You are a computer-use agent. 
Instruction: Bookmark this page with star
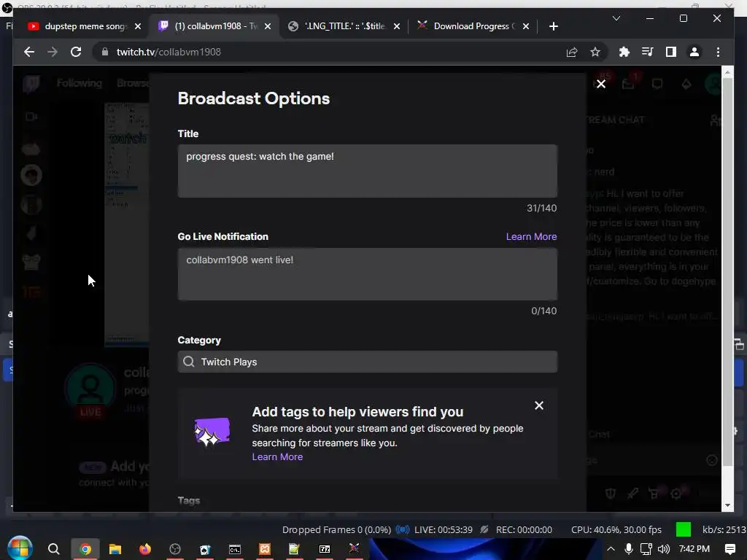595,52
